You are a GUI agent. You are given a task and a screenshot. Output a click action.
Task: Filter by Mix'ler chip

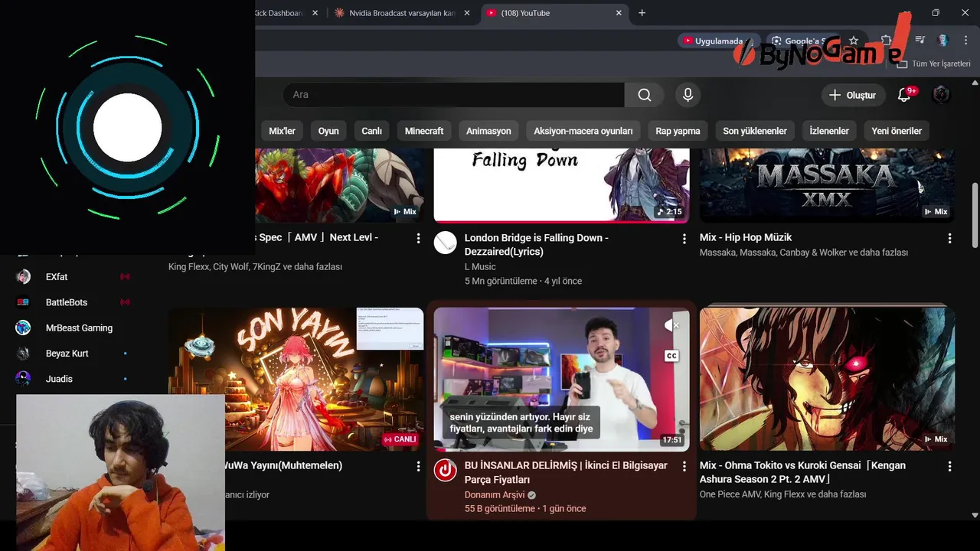pos(282,131)
